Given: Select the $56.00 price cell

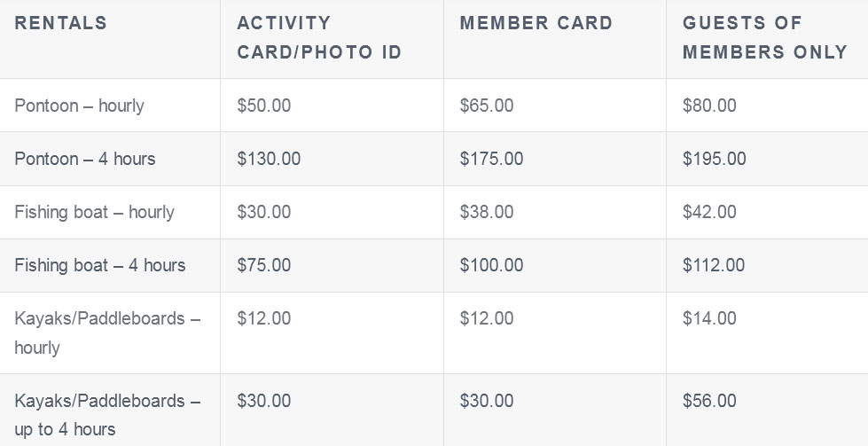Looking at the screenshot, I should click(709, 401).
